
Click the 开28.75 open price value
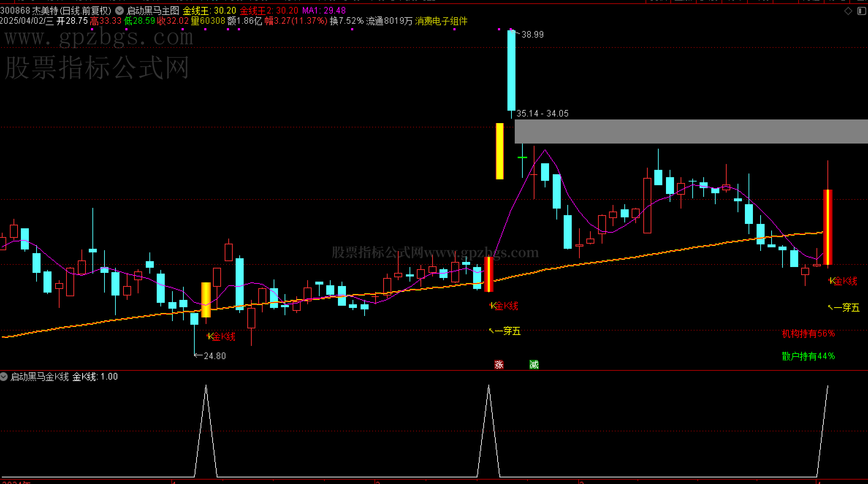click(x=72, y=21)
